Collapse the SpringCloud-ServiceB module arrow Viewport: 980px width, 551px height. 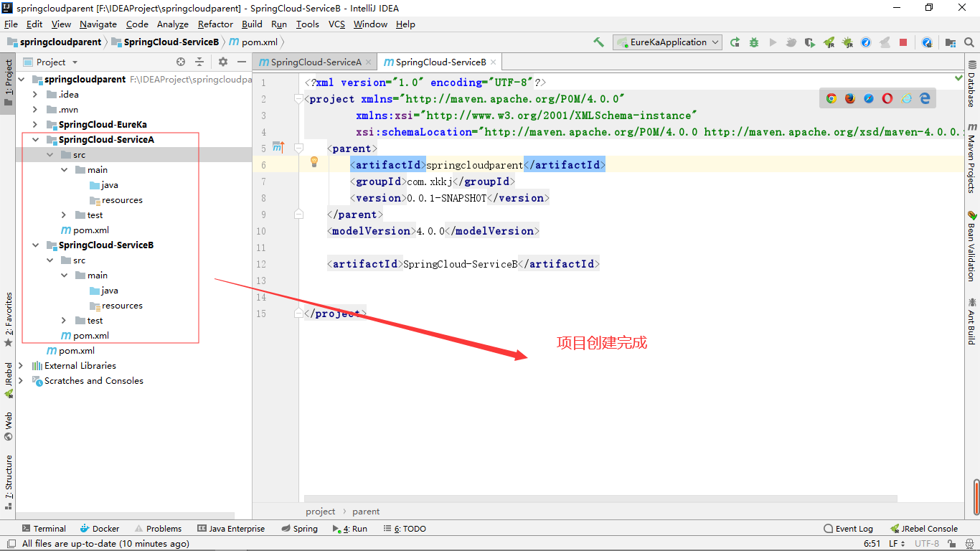click(x=35, y=245)
